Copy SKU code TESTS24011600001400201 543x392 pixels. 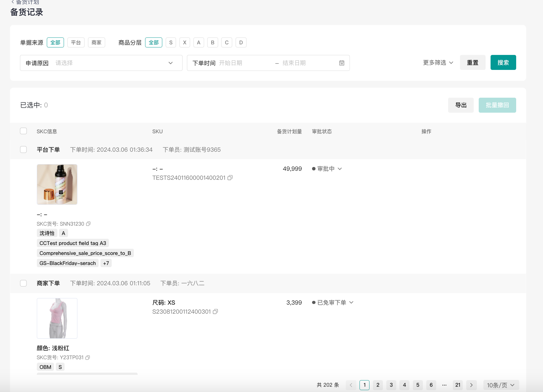click(230, 178)
